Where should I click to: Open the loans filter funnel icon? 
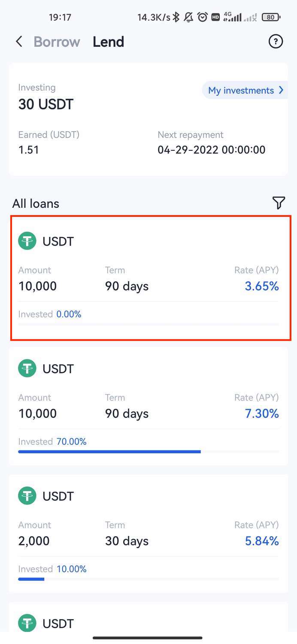tap(279, 203)
